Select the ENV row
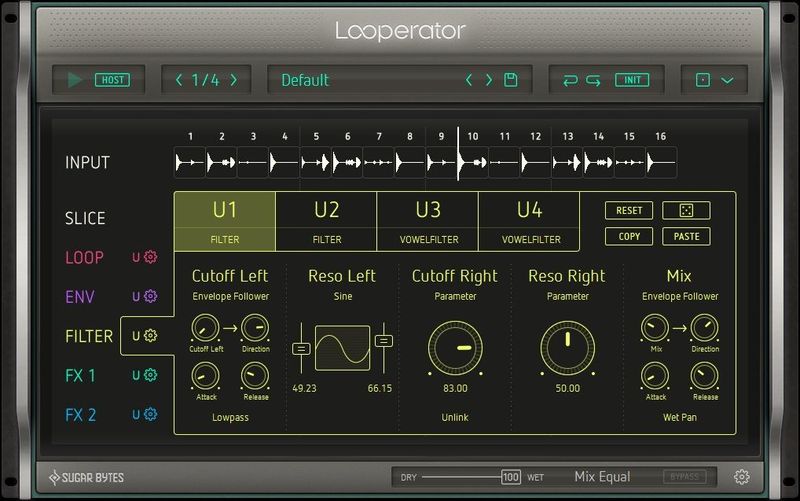This screenshot has height=501, width=800. pos(80,297)
